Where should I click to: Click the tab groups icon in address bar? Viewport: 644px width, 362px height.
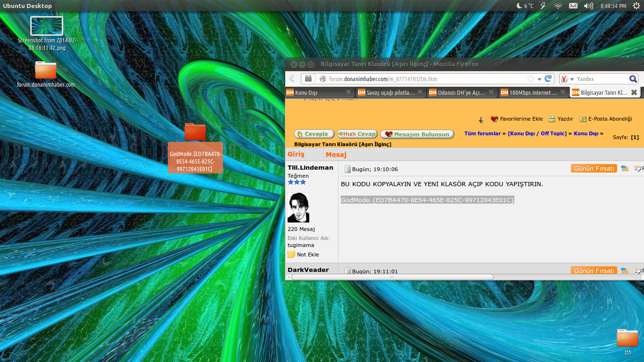tap(308, 79)
